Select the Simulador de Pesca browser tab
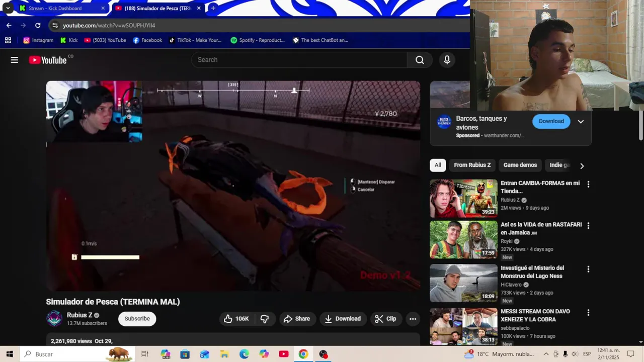Viewport: 644px width, 362px height. tap(158, 8)
